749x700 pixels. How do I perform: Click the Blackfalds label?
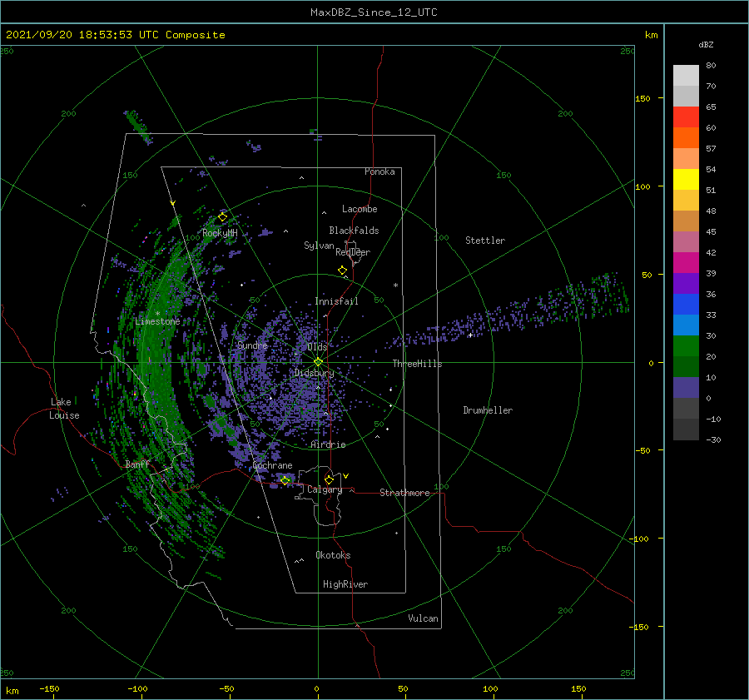(354, 231)
